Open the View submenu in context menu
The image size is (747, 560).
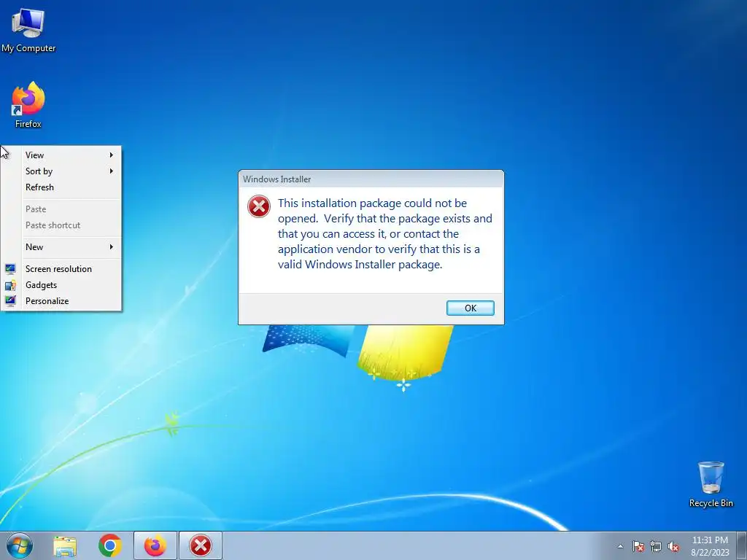point(61,155)
